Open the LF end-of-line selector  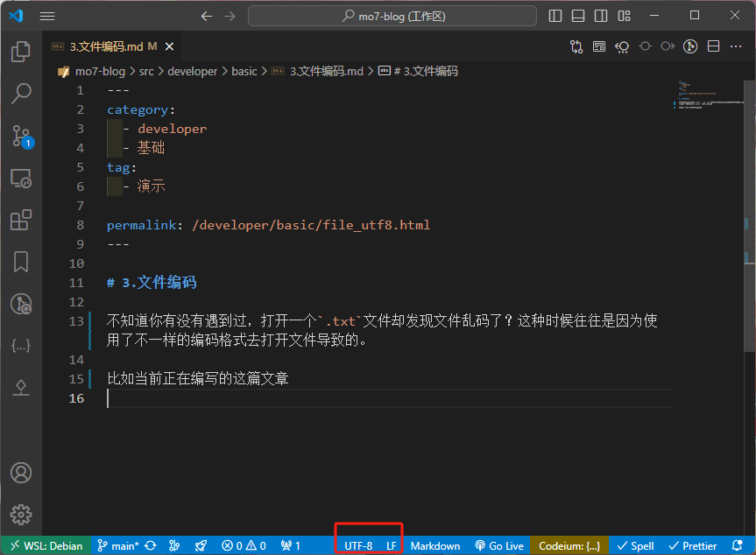392,545
